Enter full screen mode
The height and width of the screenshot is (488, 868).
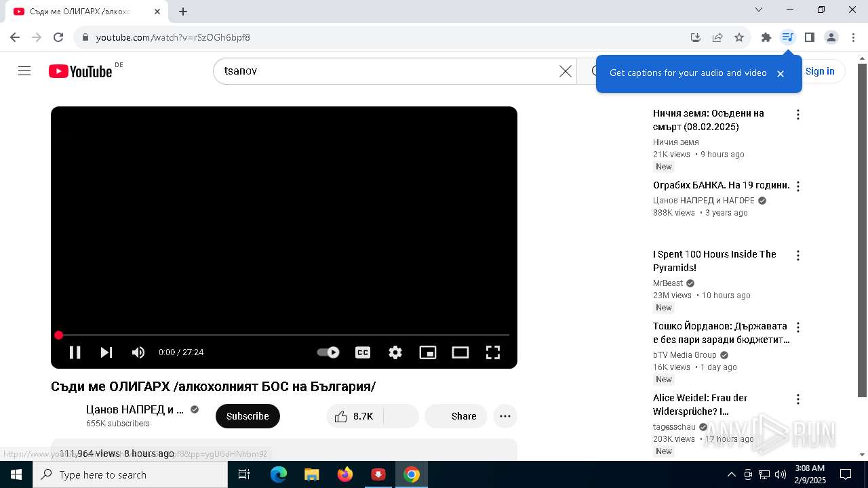point(493,352)
